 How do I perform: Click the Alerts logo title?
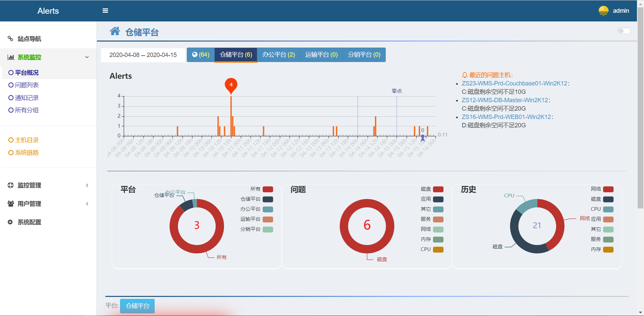48,11
